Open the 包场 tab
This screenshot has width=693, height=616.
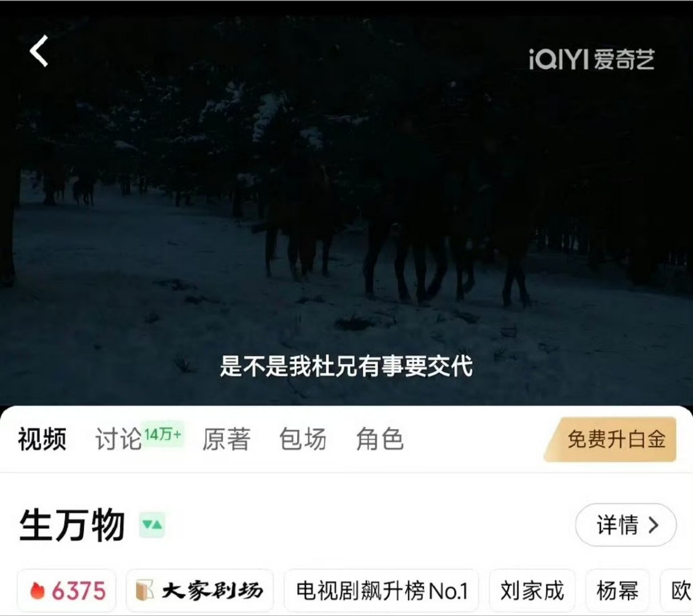tap(303, 439)
